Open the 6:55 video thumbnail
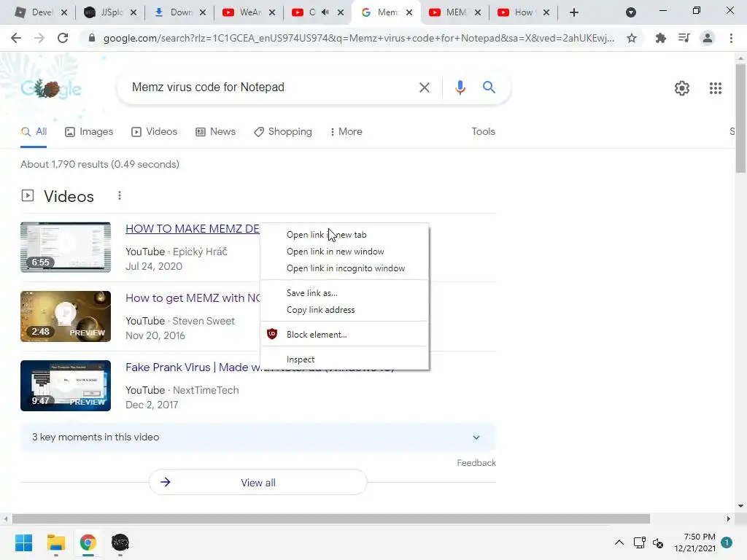 [x=66, y=247]
